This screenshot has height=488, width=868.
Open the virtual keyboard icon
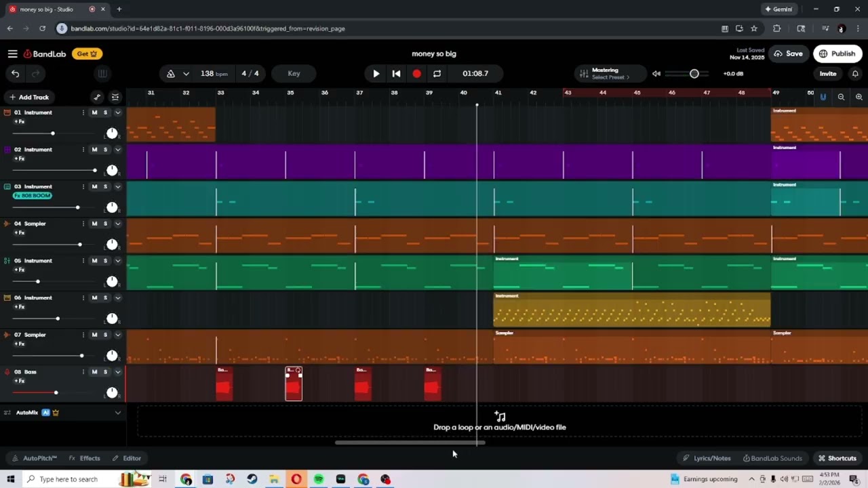(x=102, y=73)
